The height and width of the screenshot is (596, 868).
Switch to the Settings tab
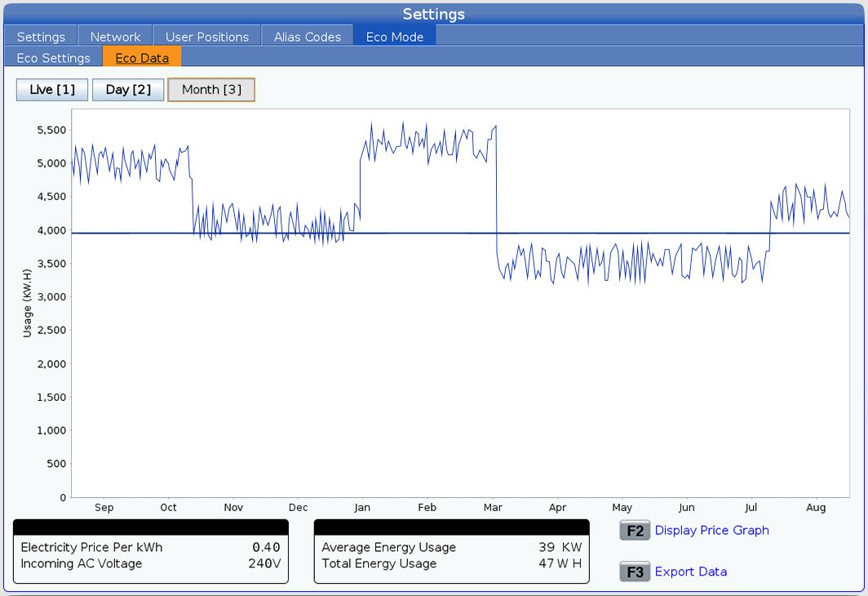[x=41, y=37]
